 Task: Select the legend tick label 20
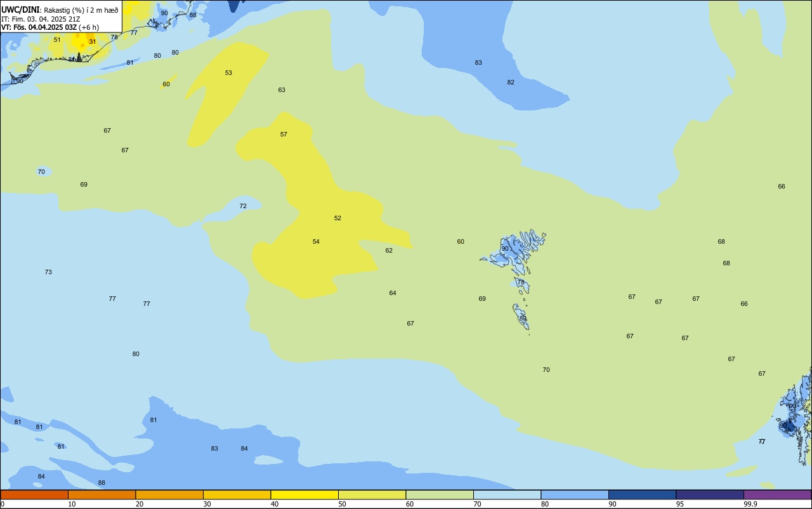[x=139, y=504]
